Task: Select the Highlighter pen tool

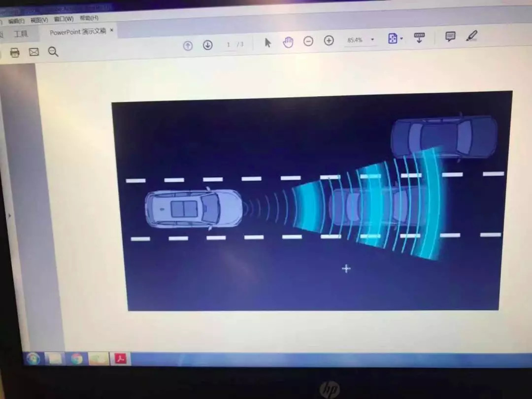Action: pyautogui.click(x=471, y=35)
